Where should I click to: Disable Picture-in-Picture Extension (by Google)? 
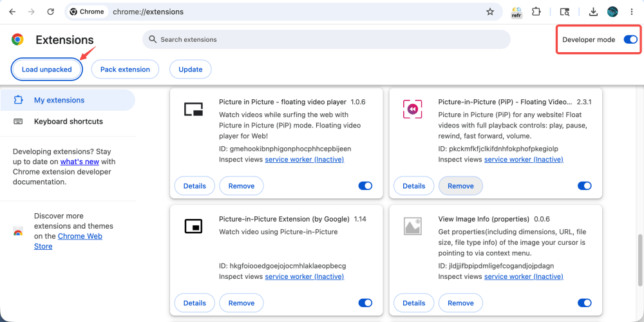click(365, 303)
